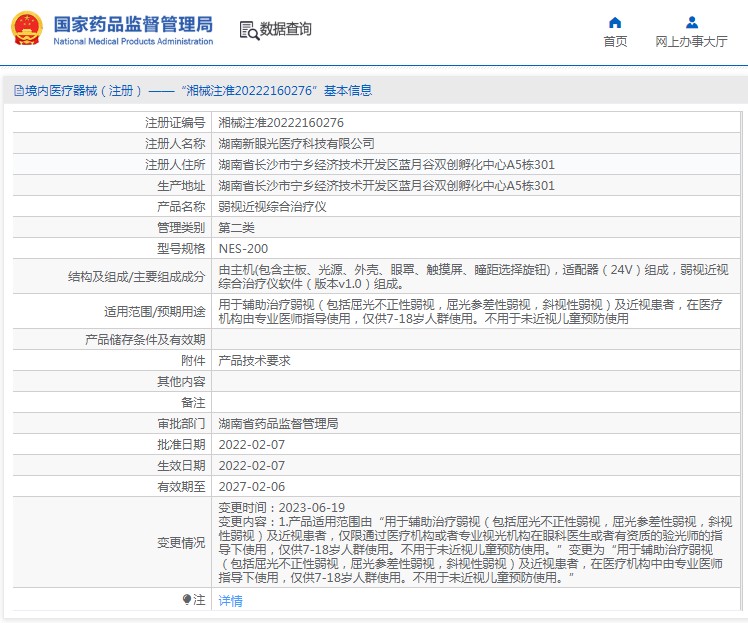Screen dimensions: 748x623
Task: Open 网上办事大厅 text label
Action: (x=691, y=42)
